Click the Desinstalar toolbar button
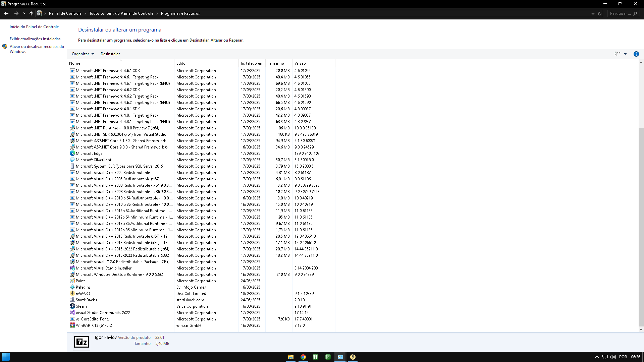The width and height of the screenshot is (644, 362). click(x=110, y=54)
